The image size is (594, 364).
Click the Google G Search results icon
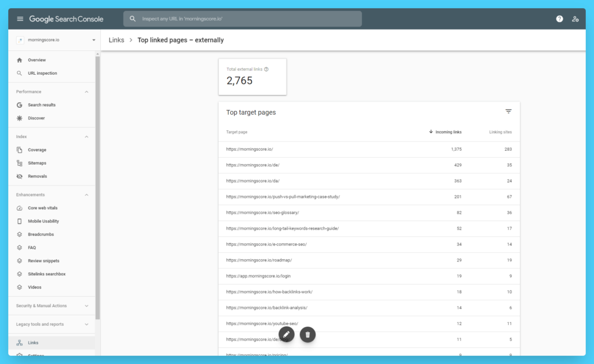click(20, 105)
